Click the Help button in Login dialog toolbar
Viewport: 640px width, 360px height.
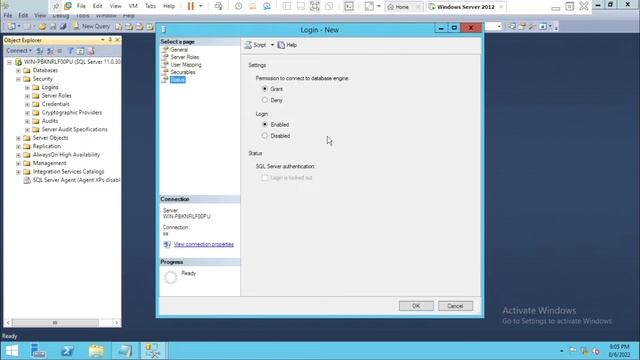click(287, 45)
